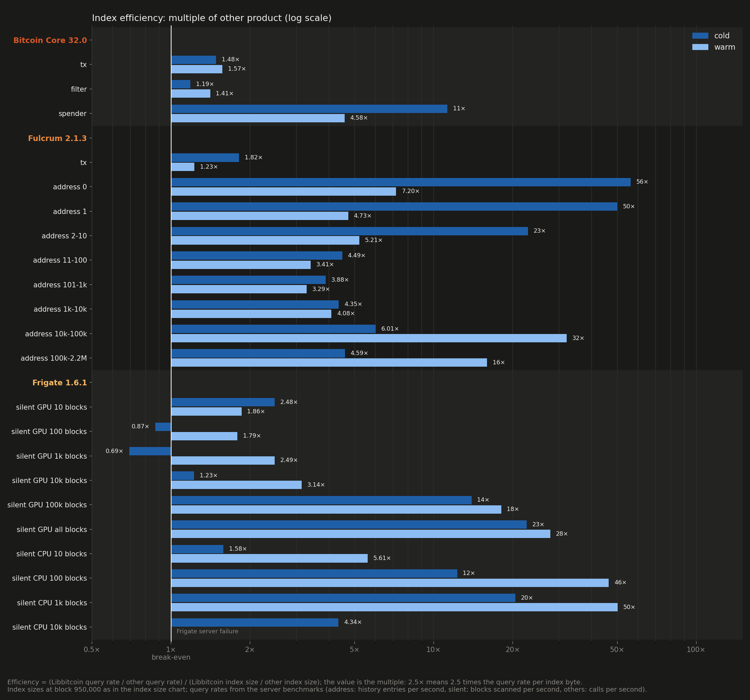Screen dimensions: 750x700
Task: Click the 'silent GPU 100k blocks' label
Action: click(x=47, y=505)
